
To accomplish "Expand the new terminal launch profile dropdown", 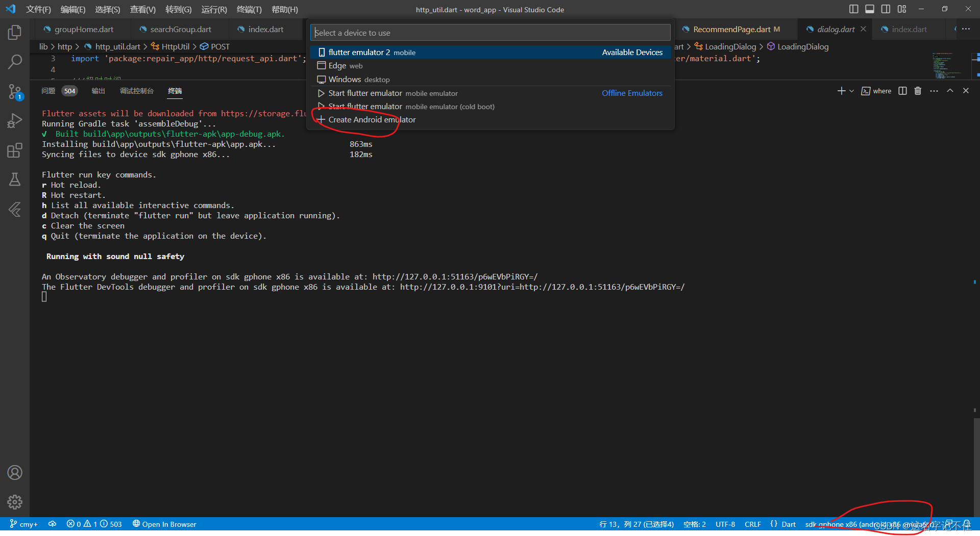I will (851, 91).
